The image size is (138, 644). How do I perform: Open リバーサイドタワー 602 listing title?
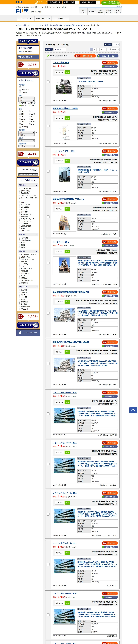click(64, 151)
